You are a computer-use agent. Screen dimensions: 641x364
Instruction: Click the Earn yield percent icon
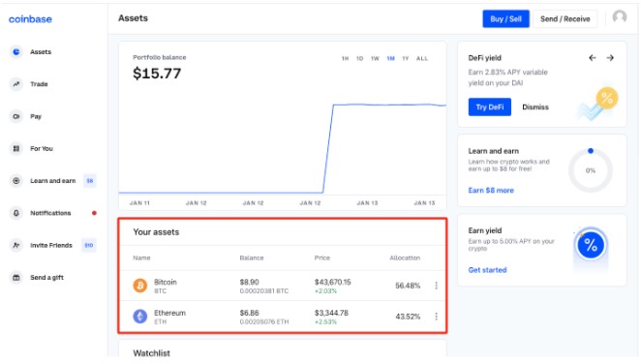[591, 245]
